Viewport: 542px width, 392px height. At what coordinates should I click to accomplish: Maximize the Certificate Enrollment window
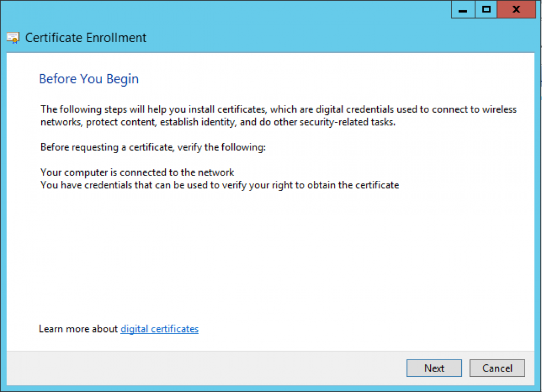click(486, 9)
